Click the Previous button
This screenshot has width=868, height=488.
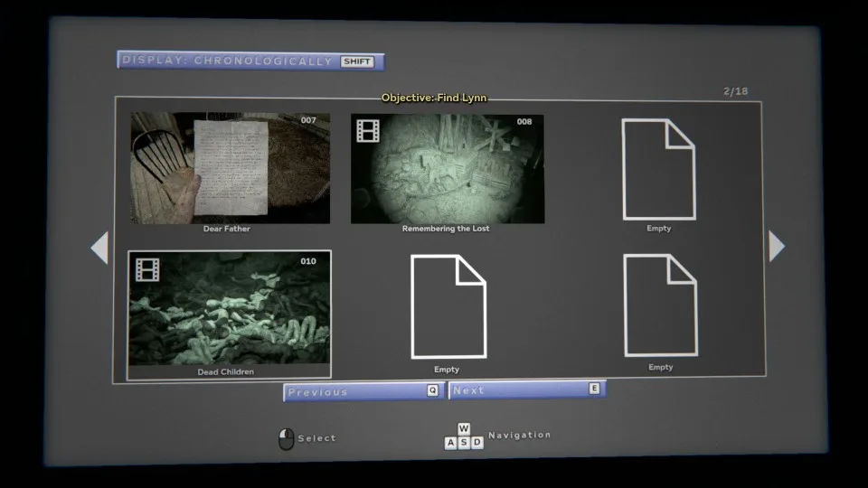pyautogui.click(x=363, y=391)
